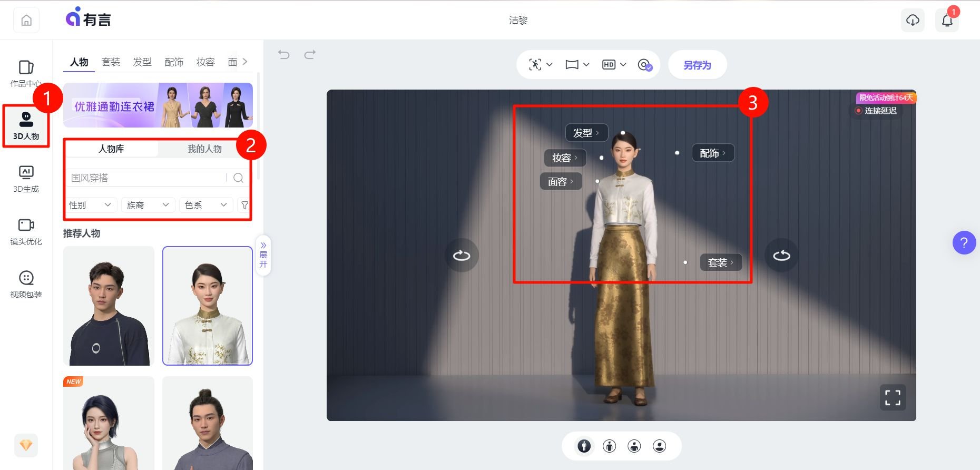This screenshot has width=980, height=470.
Task: Open the 族裔 dropdown
Action: (x=148, y=205)
